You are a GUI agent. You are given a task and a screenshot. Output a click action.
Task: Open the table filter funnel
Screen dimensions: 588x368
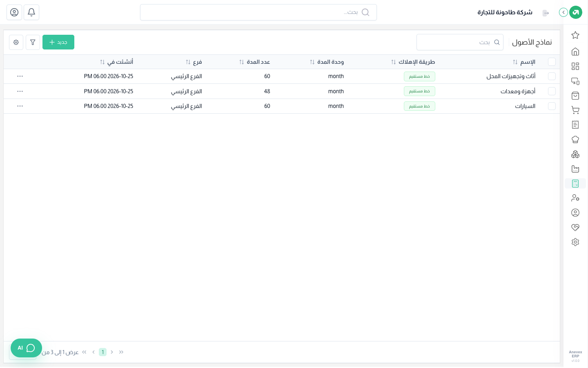coord(33,42)
